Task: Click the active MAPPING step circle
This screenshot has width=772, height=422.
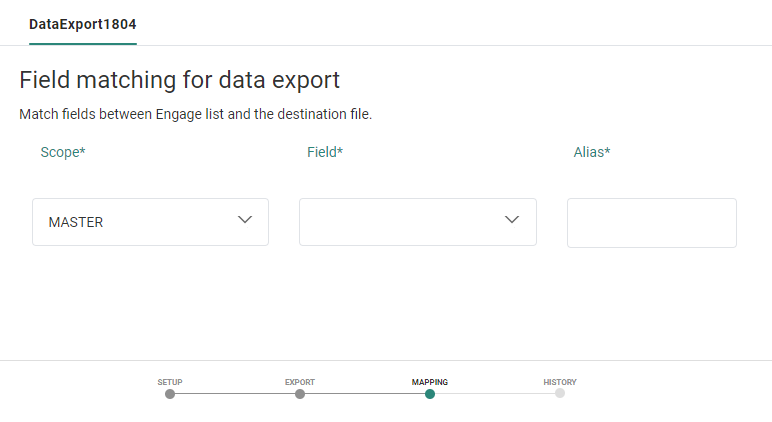Action: coord(430,394)
